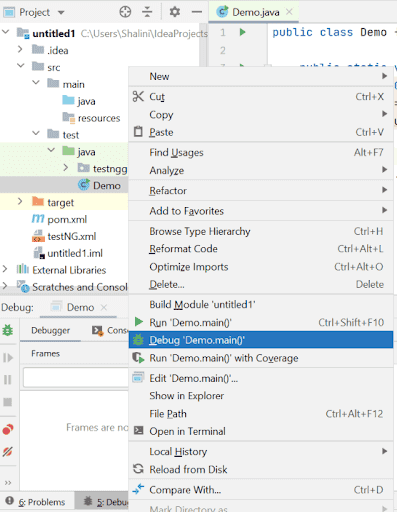Click the Open in Terminal icon

tap(138, 430)
